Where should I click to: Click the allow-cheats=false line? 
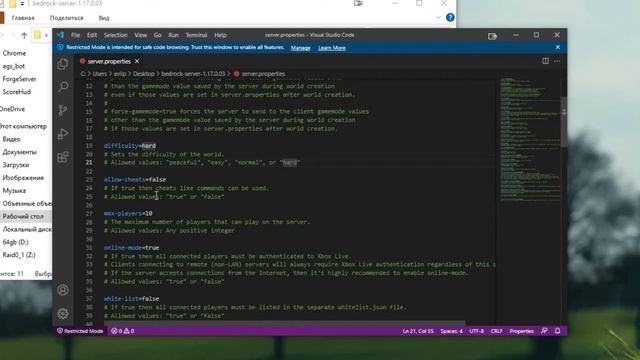point(135,180)
